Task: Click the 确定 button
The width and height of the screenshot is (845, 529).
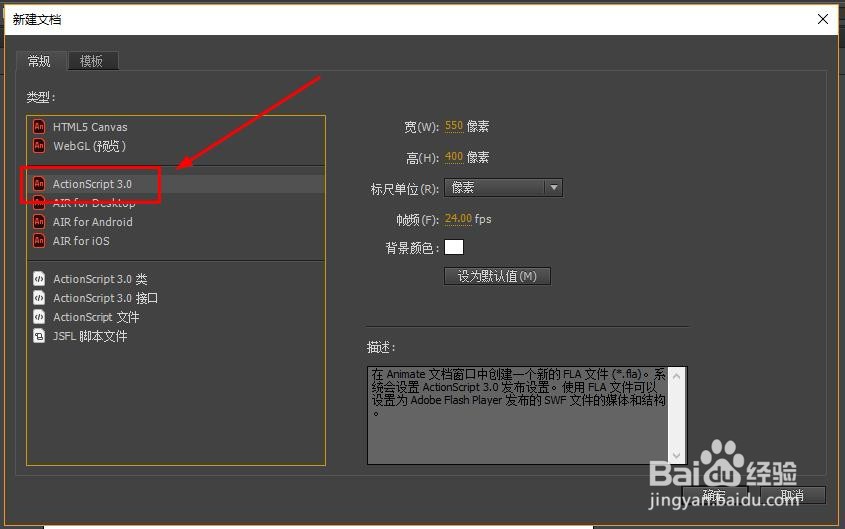Action: (715, 495)
